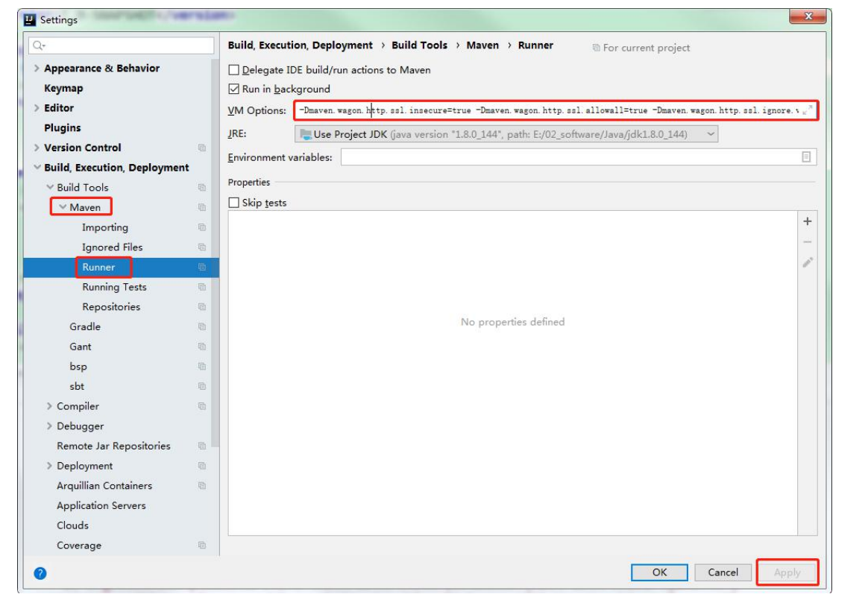Click project-level icon next to Build Tools
Screen dimensions: 868x594
pyautogui.click(x=202, y=188)
